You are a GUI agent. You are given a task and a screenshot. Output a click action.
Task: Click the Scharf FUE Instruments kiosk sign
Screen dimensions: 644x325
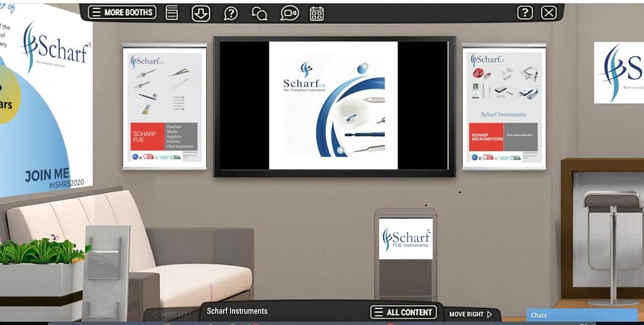(406, 239)
